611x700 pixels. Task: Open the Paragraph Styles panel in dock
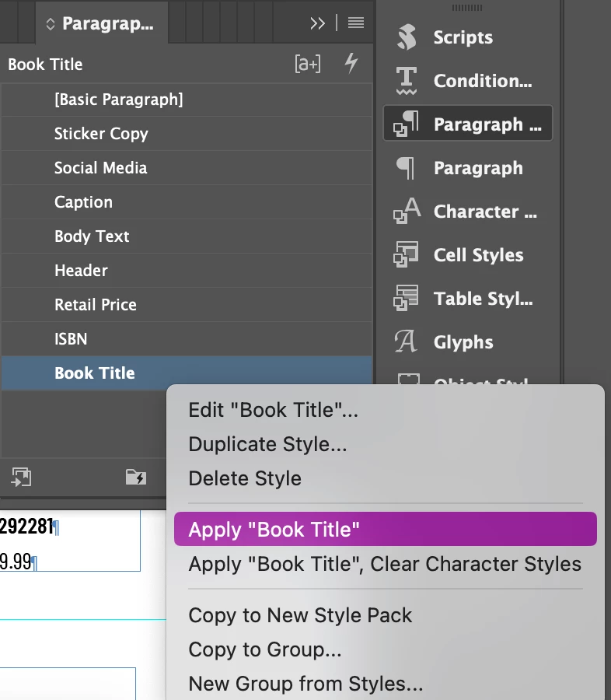point(468,124)
